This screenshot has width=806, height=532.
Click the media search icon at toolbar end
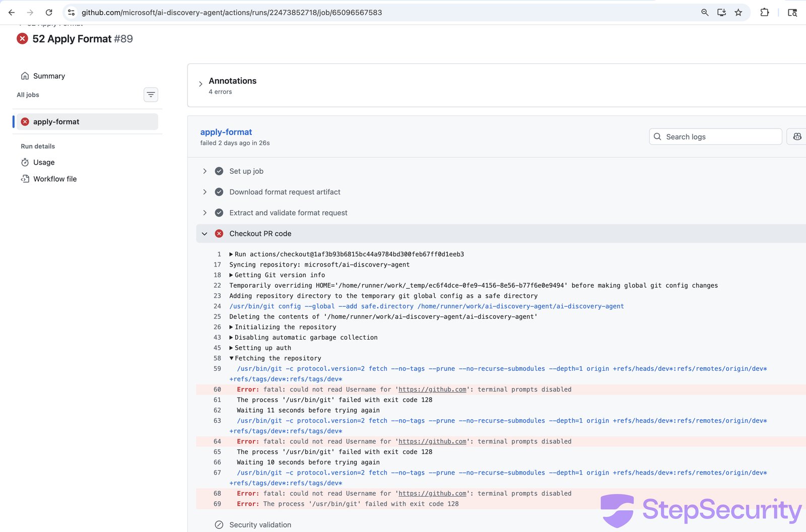792,13
